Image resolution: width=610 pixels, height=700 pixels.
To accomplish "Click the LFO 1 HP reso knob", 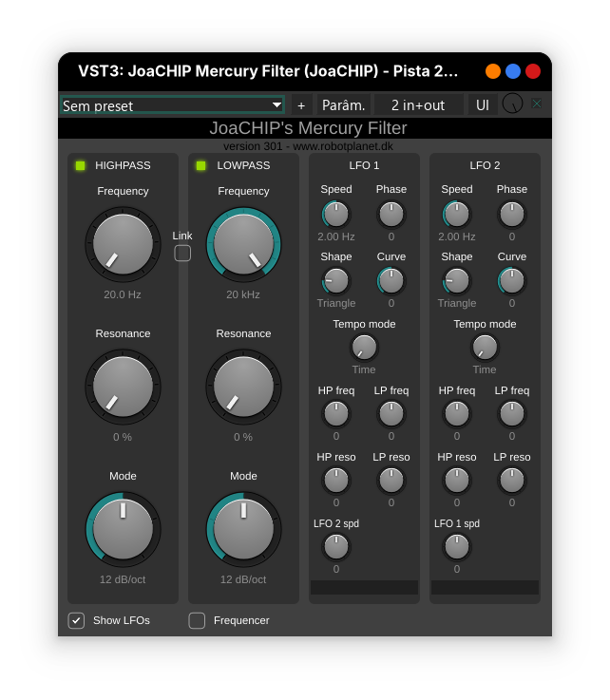I will (336, 480).
